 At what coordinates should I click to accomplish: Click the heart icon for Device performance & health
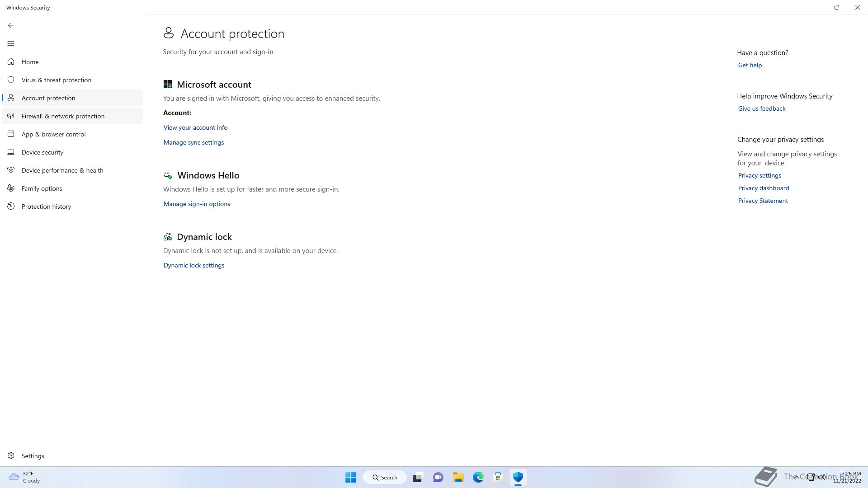coord(11,170)
